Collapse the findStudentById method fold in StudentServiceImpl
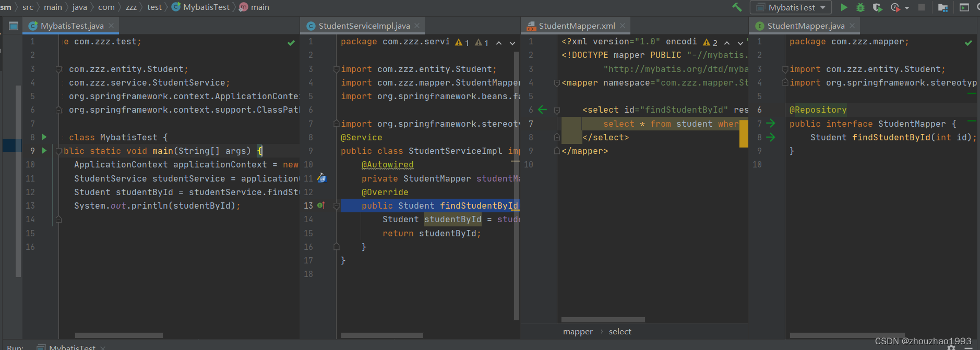Image resolution: width=980 pixels, height=350 pixels. 337,206
